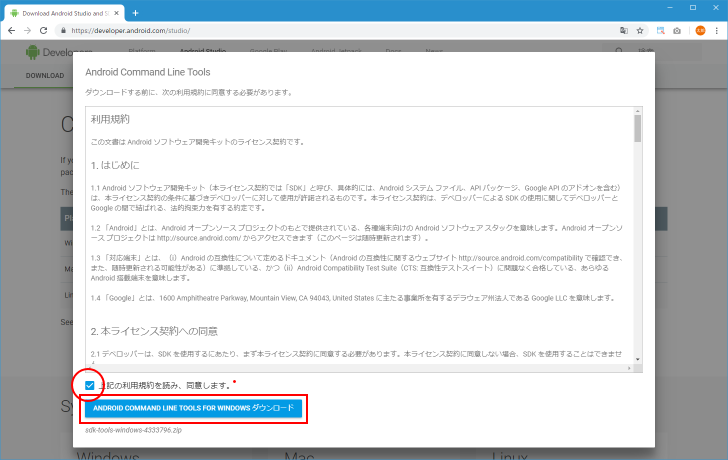Click the search magnifier on Developers page
728x460 pixels.
click(x=618, y=51)
